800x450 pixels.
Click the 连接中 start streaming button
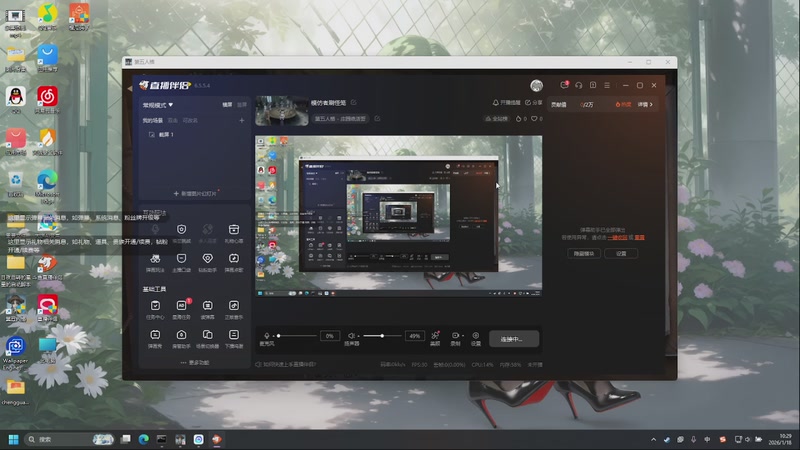514,339
